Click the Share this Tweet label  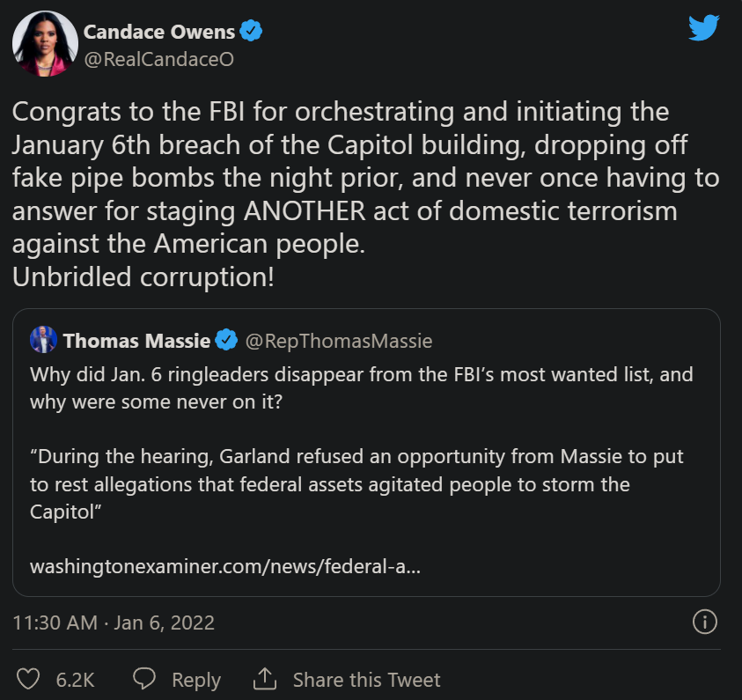coord(366,680)
